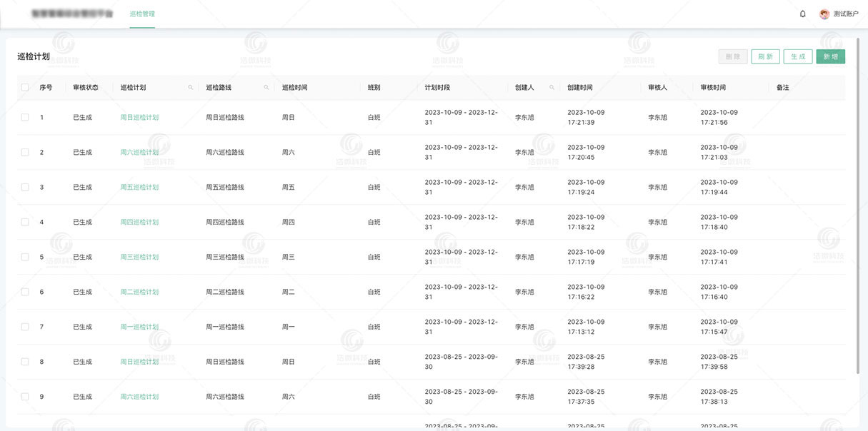Click search icon in 巡检计划 column header
Viewport: 868px width, 431px height.
(x=191, y=88)
